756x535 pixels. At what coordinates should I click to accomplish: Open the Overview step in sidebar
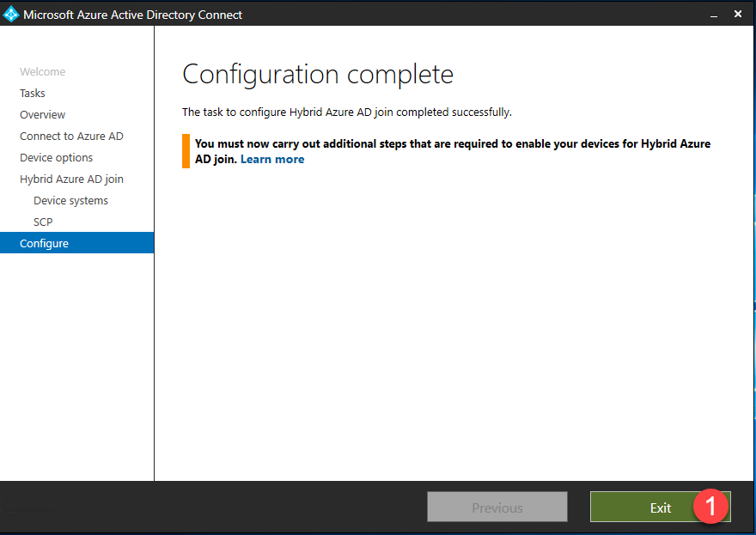pyautogui.click(x=42, y=115)
